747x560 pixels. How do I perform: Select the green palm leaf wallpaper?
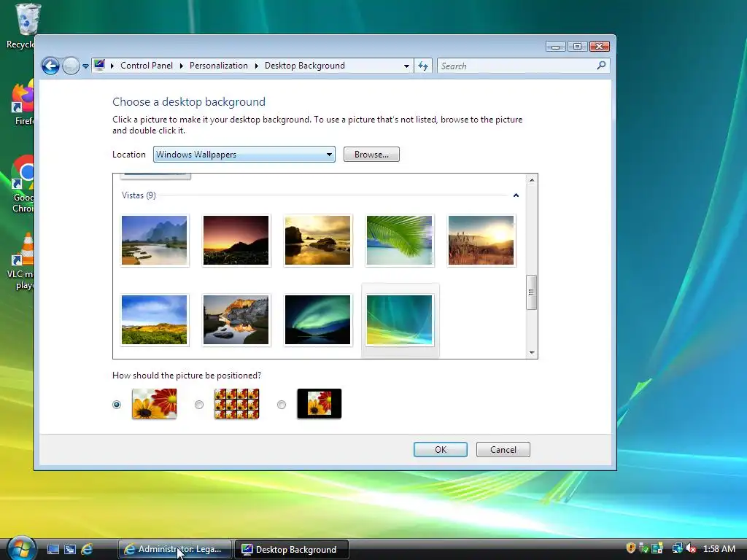[x=399, y=240]
